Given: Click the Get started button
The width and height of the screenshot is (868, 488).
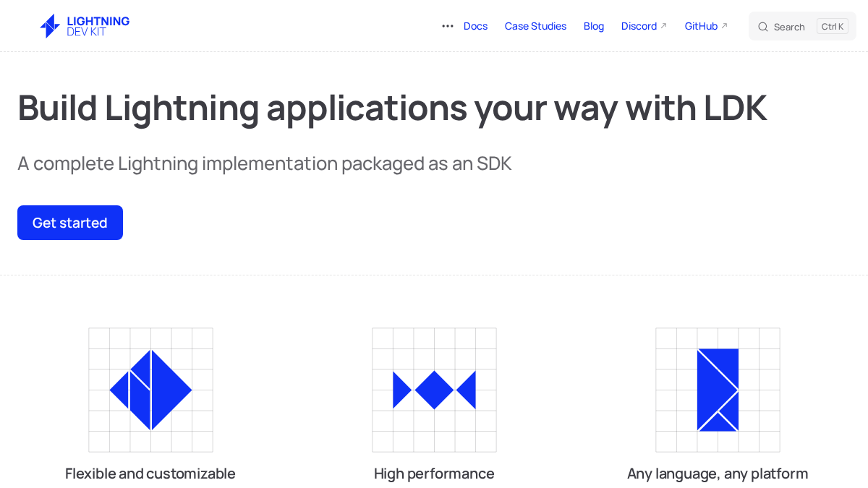Looking at the screenshot, I should coord(70,223).
